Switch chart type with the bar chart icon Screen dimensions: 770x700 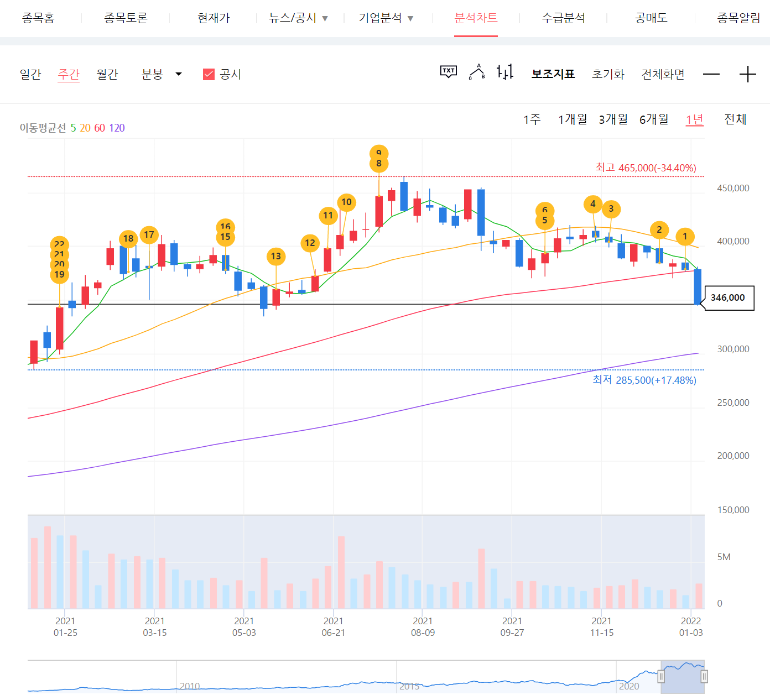(504, 72)
